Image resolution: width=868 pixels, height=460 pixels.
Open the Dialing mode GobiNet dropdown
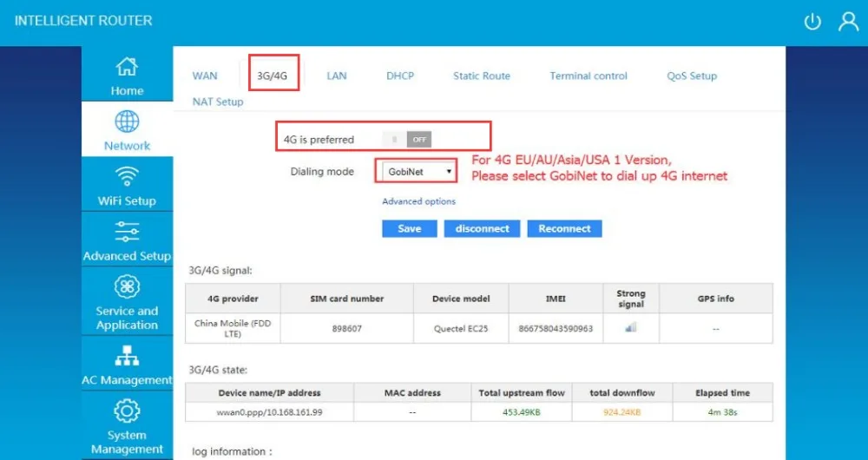[419, 172]
